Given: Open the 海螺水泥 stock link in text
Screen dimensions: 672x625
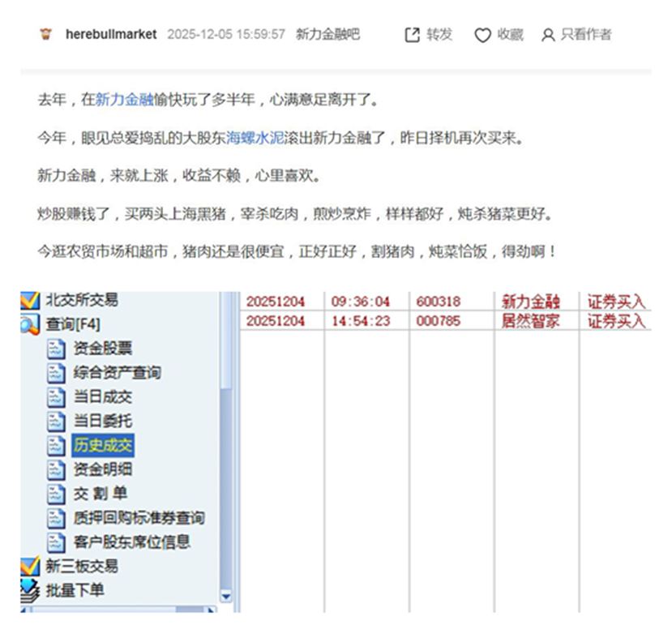Looking at the screenshot, I should click(255, 138).
